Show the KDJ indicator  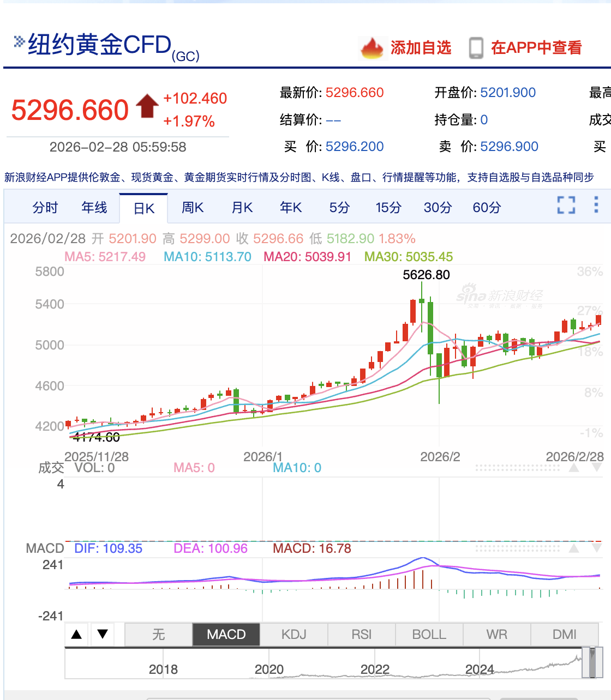point(293,634)
